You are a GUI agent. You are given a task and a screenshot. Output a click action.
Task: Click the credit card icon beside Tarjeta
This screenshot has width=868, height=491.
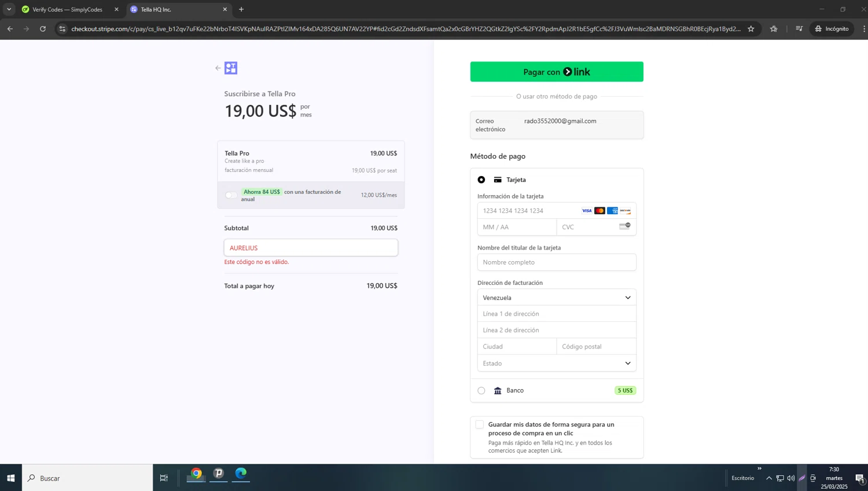[x=498, y=180]
